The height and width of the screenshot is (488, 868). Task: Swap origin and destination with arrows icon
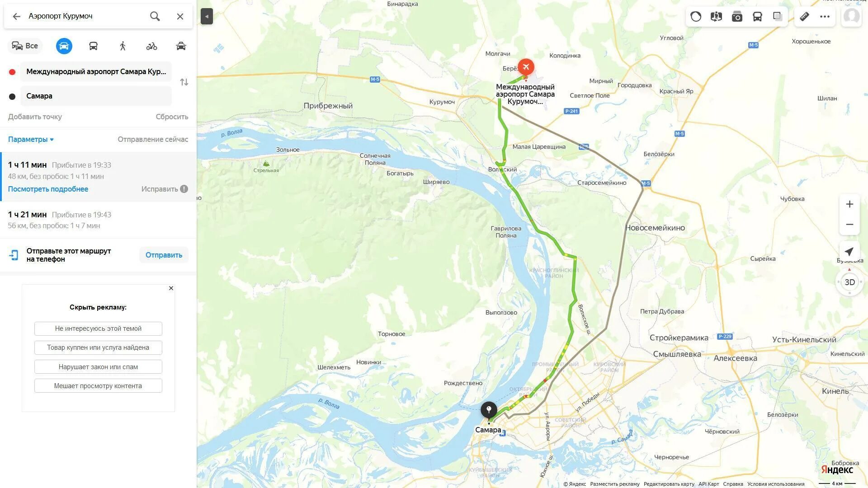tap(184, 82)
